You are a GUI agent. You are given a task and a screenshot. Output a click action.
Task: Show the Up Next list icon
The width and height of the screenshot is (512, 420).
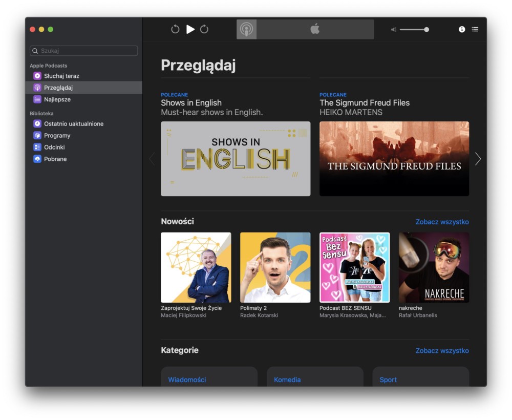tap(475, 29)
